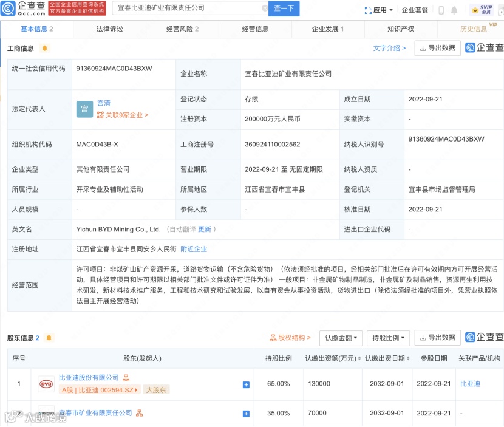Viewport: 504px width, 427px height.
Task: Switch to 经营信息 tab
Action: point(255,29)
